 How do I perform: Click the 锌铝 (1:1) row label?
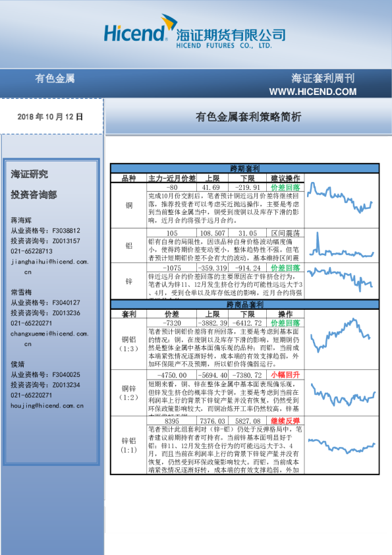coord(128,446)
